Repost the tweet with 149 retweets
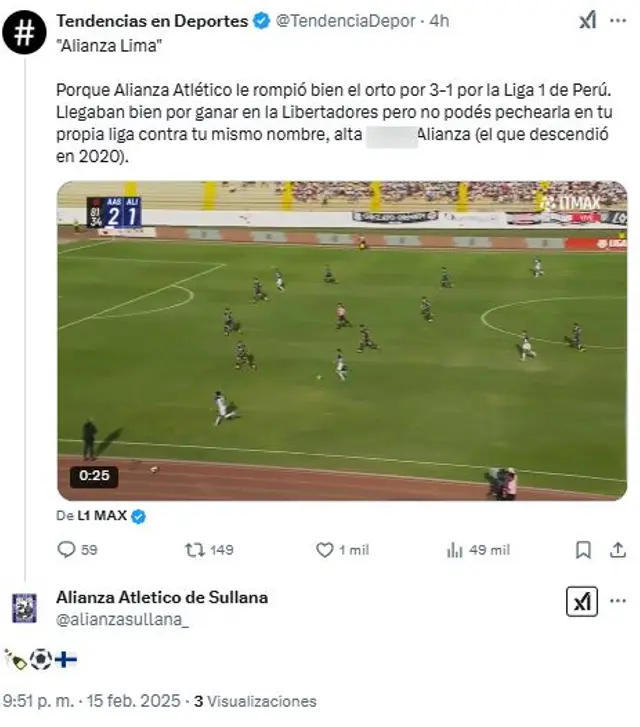 click(x=195, y=550)
